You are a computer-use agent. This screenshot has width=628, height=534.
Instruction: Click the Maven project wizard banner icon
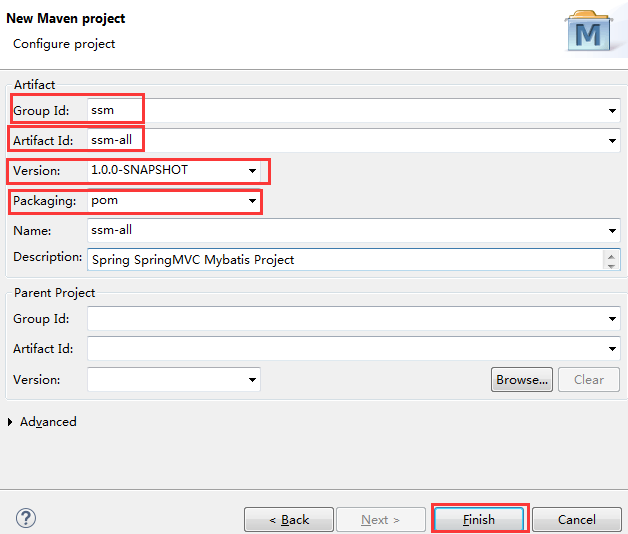click(x=588, y=31)
